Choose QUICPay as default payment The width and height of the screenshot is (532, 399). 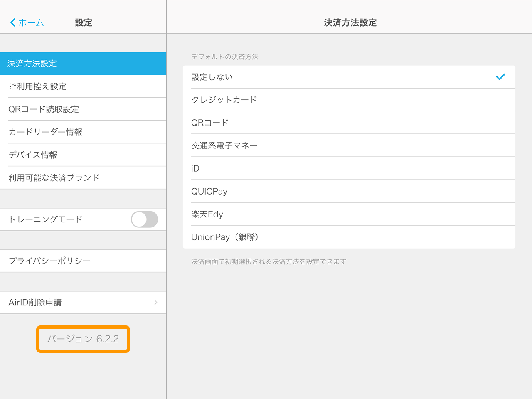click(349, 191)
